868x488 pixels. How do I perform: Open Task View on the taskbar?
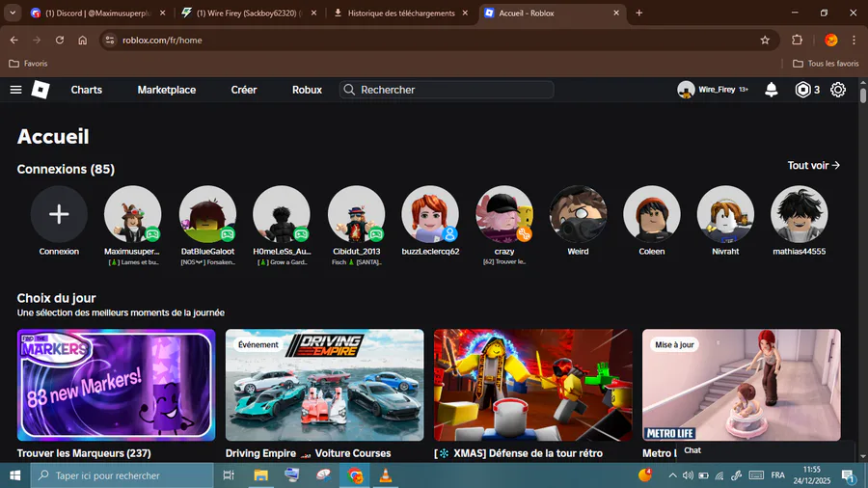[x=228, y=475]
